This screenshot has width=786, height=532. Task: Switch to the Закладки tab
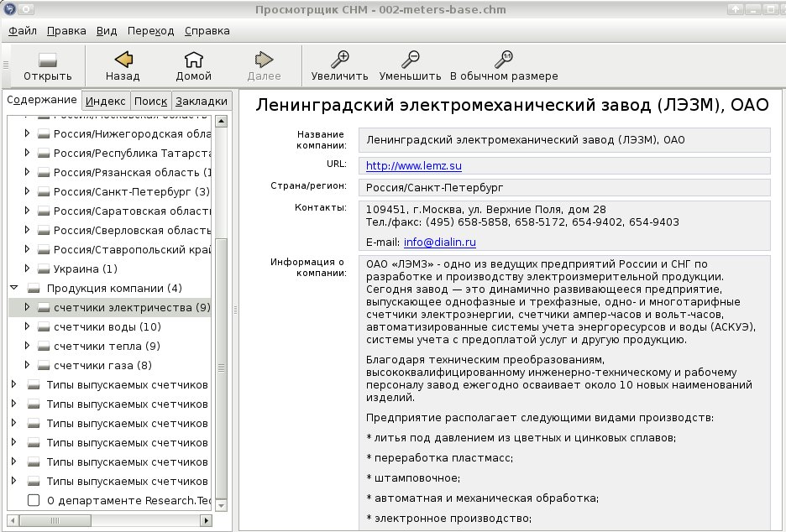point(202,101)
